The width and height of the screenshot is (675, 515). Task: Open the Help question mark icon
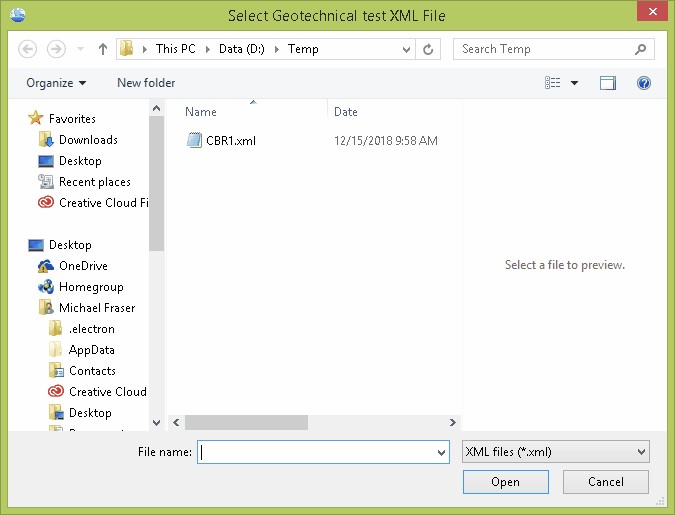[x=644, y=83]
